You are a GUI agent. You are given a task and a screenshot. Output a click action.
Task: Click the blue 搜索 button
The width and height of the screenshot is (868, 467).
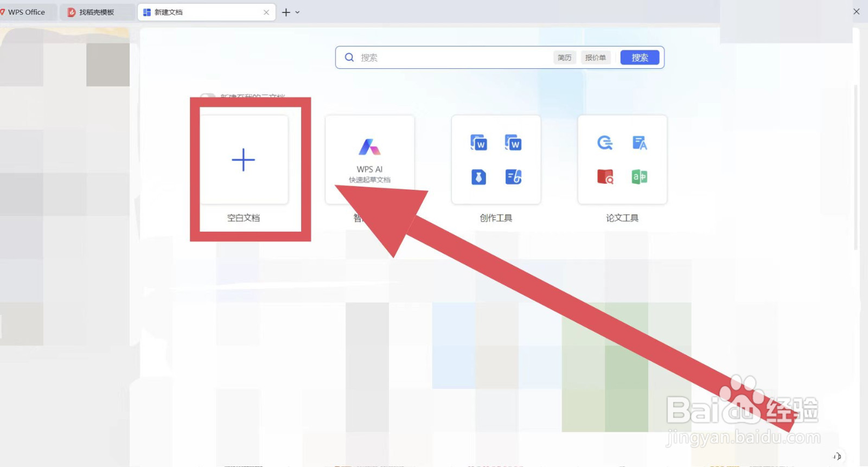tap(640, 57)
